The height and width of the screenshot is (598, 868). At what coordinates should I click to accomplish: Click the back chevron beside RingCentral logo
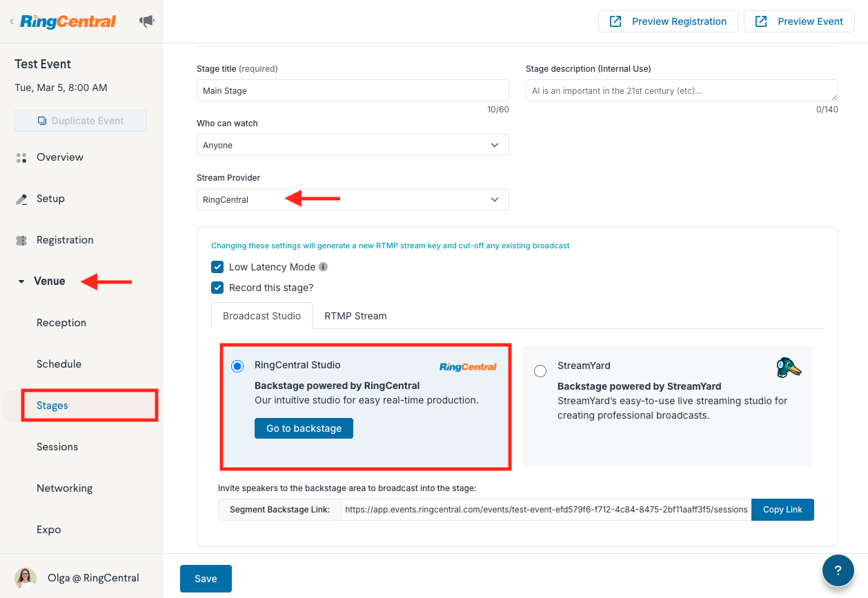[x=11, y=21]
